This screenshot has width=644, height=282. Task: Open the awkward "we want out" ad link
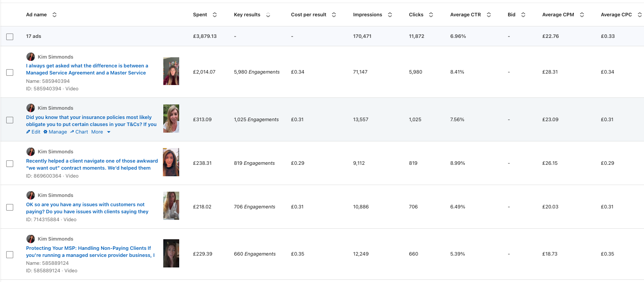(91, 164)
